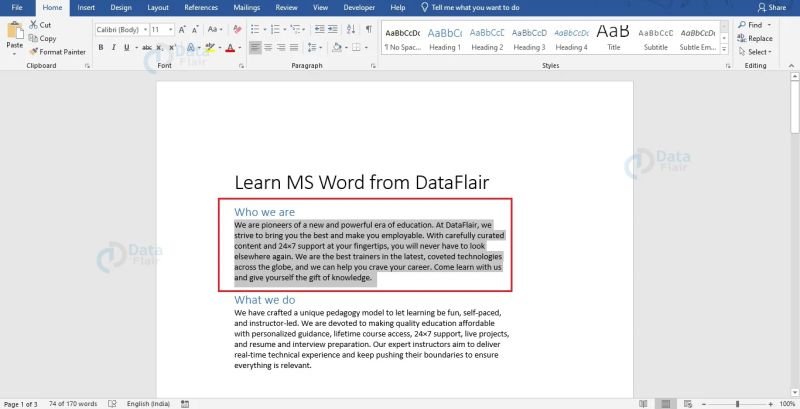This screenshot has height=409, width=800.
Task: Start a bulleted list
Action: (256, 30)
